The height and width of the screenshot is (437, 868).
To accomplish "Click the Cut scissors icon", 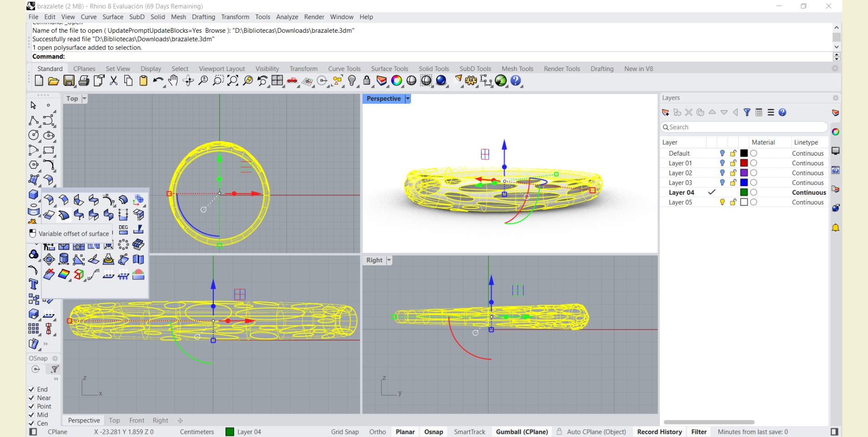I will 114,81.
